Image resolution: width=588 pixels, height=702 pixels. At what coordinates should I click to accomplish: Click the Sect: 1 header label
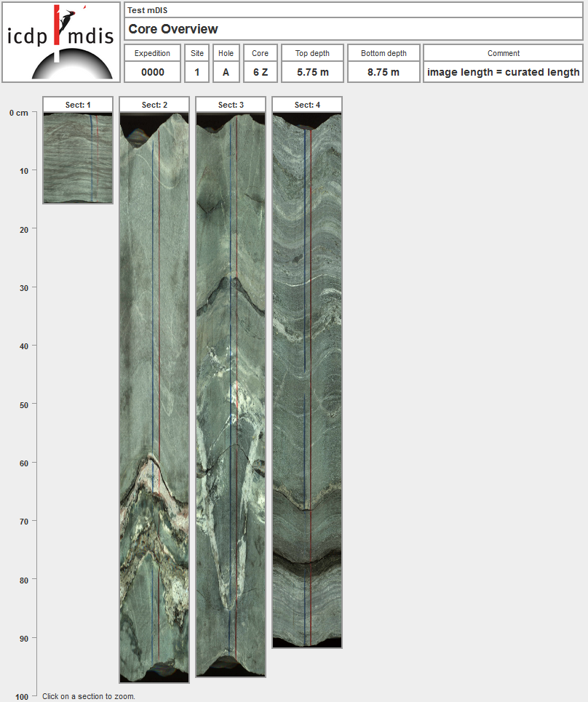pos(78,105)
